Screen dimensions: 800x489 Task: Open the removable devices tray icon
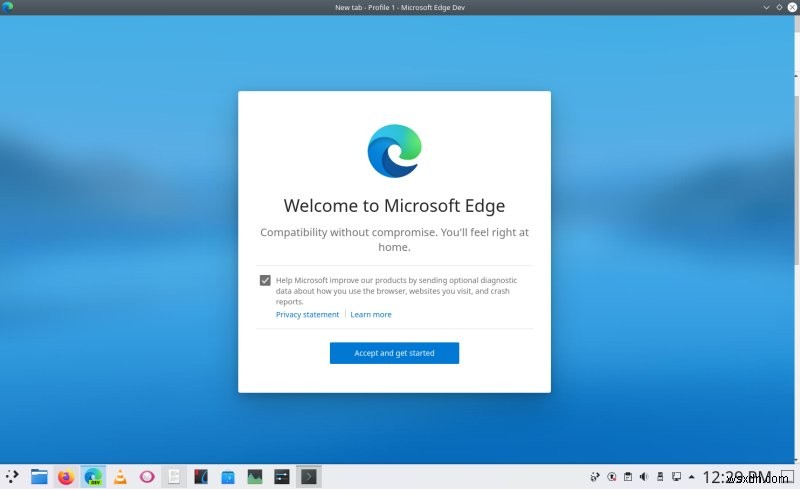(660, 477)
